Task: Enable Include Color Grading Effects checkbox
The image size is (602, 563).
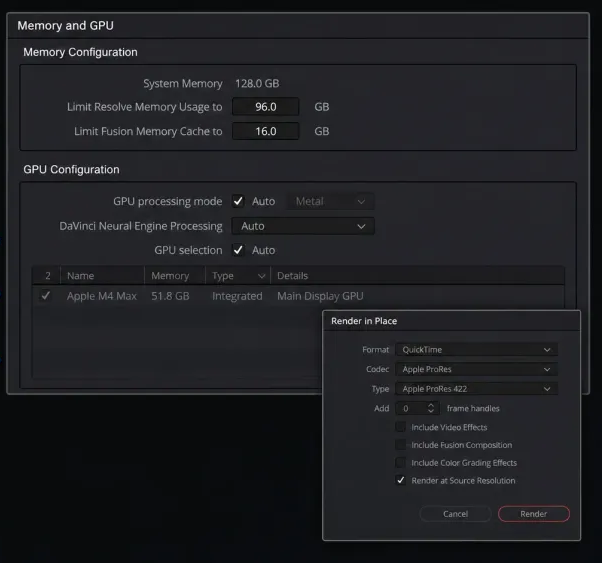Action: pos(400,462)
